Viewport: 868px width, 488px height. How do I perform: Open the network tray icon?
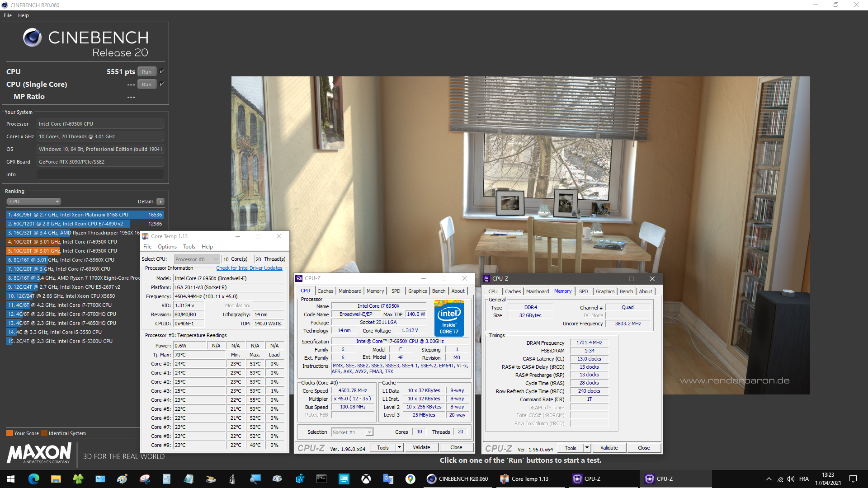[780, 479]
